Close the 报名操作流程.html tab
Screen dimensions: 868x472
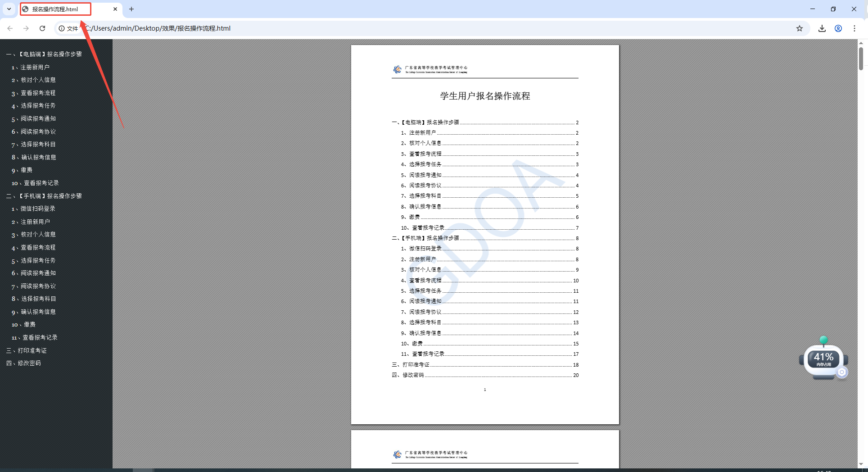115,9
